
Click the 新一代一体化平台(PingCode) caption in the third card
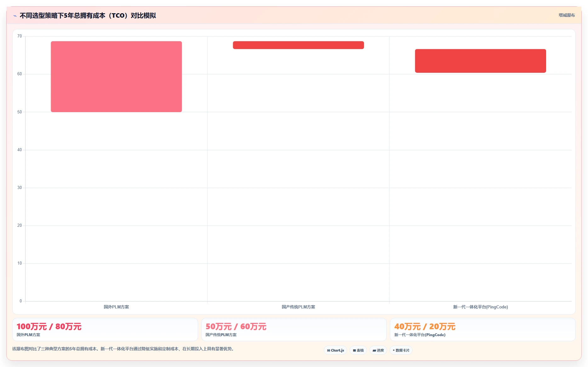[x=420, y=335]
